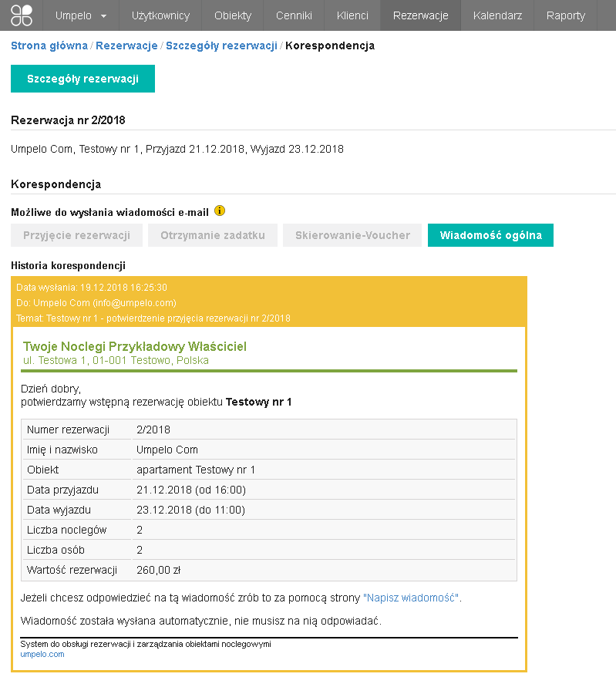Navigate to Klienci in the top bar
616x694 pixels.
click(x=352, y=15)
